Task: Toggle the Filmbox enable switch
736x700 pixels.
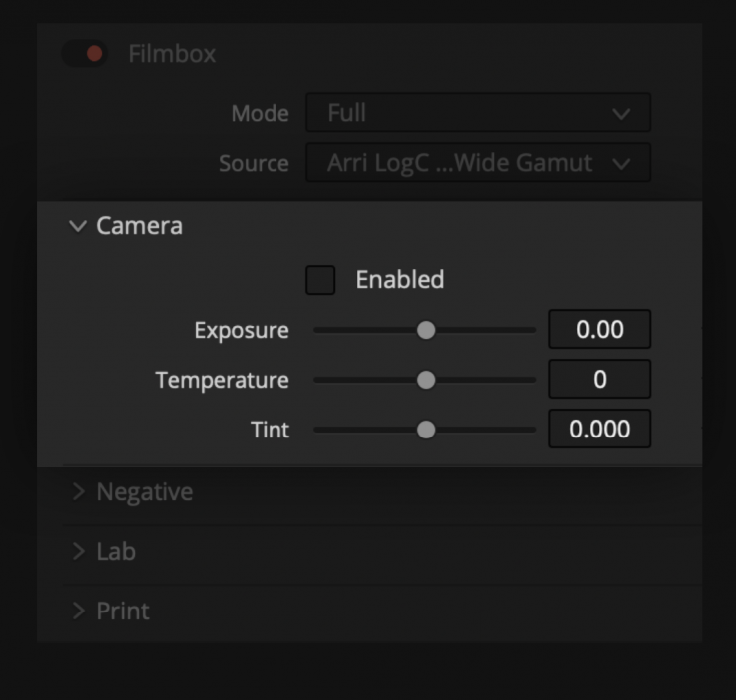Action: [x=86, y=54]
